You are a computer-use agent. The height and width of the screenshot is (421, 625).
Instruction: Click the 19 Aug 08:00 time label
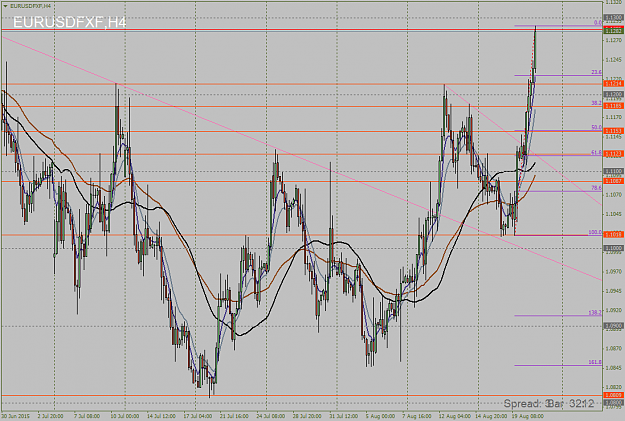coord(526,416)
